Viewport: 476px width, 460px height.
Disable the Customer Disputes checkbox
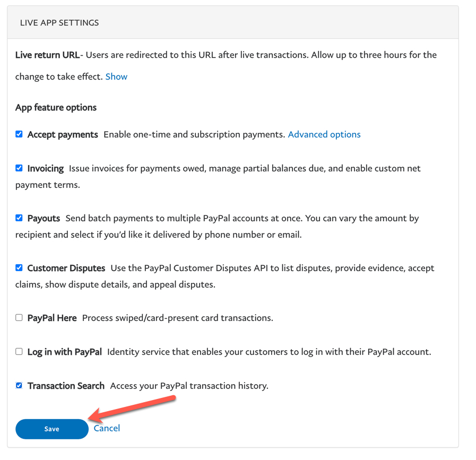(x=19, y=267)
